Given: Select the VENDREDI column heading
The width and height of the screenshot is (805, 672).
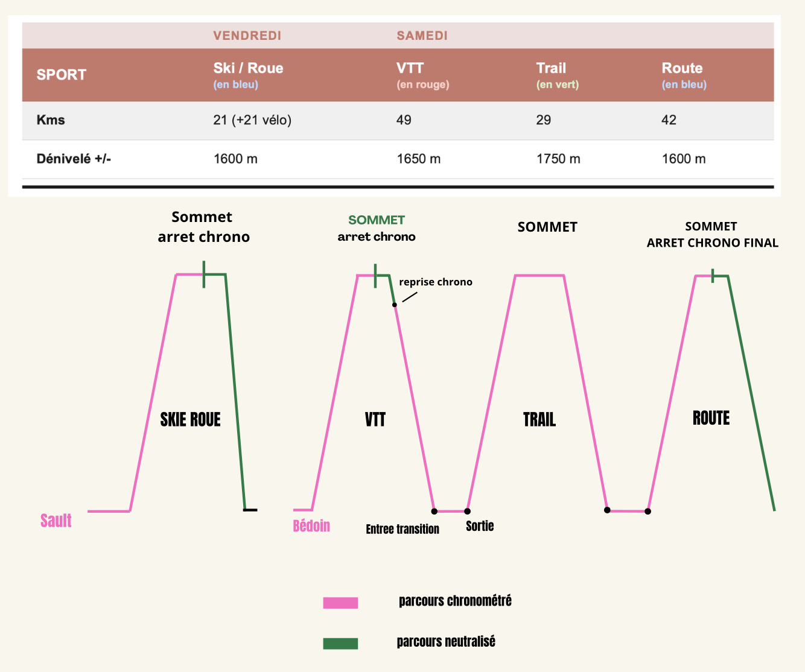Looking at the screenshot, I should click(x=247, y=36).
